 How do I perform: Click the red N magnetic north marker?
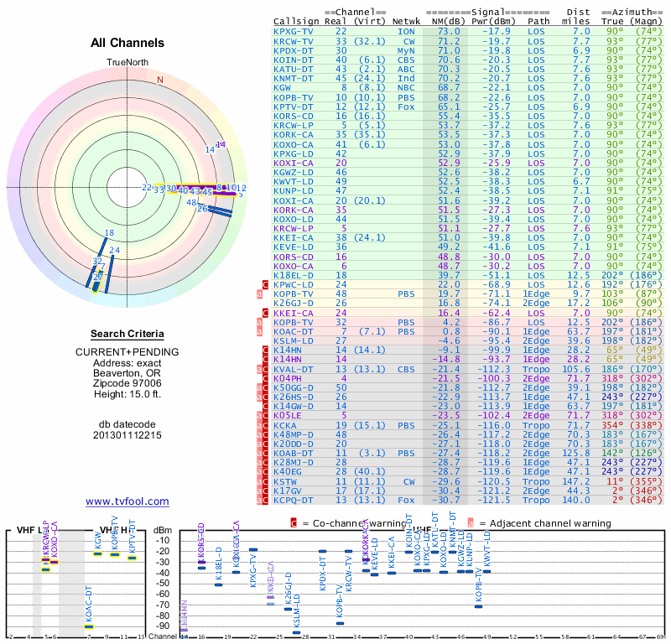pyautogui.click(x=160, y=80)
